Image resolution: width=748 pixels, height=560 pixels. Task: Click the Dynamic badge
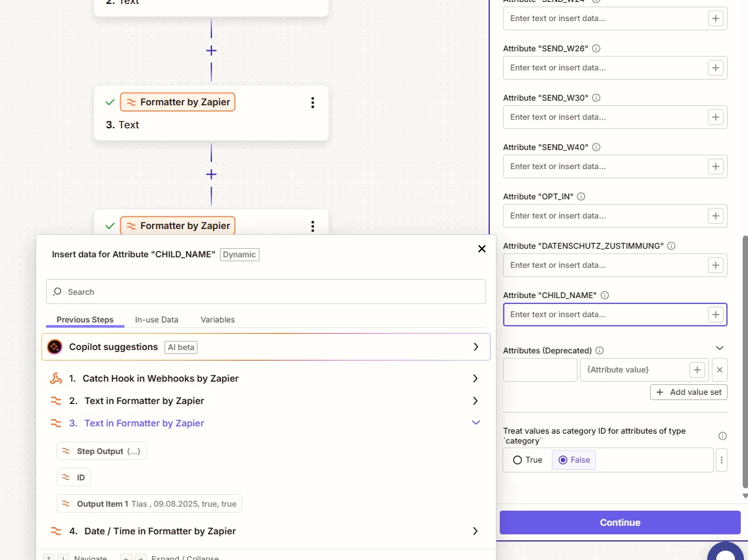coord(240,255)
